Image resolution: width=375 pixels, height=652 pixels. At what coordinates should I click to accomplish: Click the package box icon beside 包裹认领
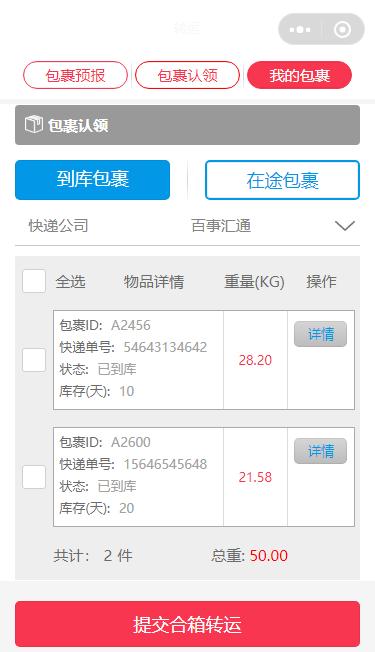point(33,124)
